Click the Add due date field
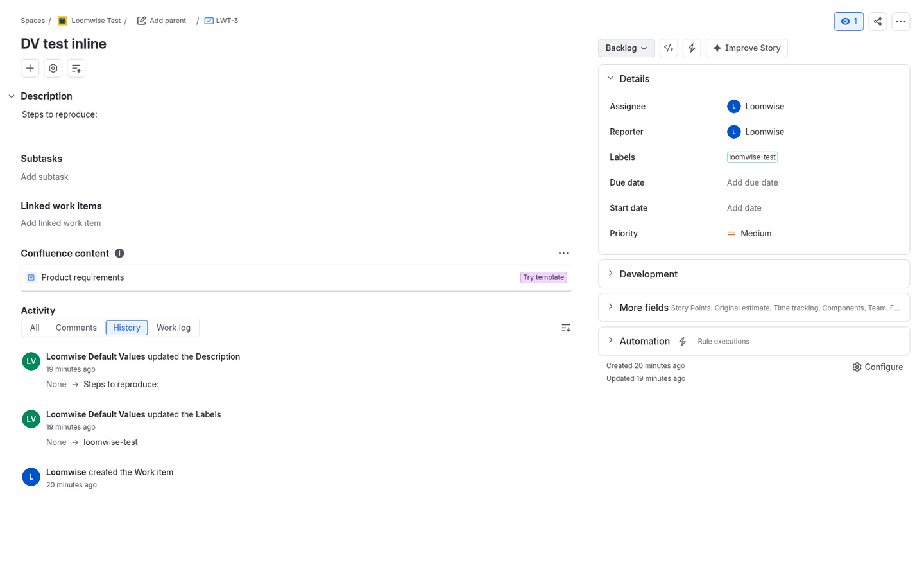 tap(753, 182)
